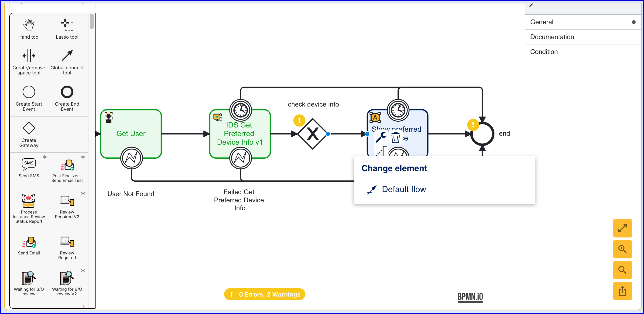
Task: Choose the Global connect tool
Action: click(x=67, y=62)
